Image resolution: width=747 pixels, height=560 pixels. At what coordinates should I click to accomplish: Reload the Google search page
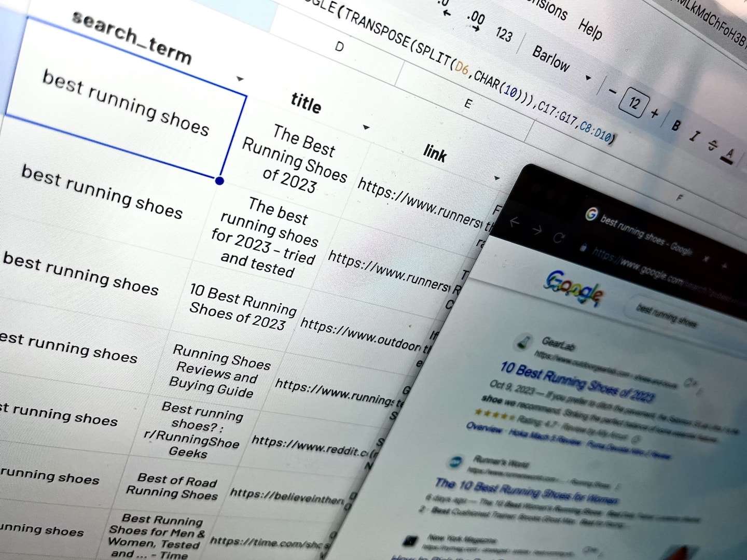(x=558, y=238)
